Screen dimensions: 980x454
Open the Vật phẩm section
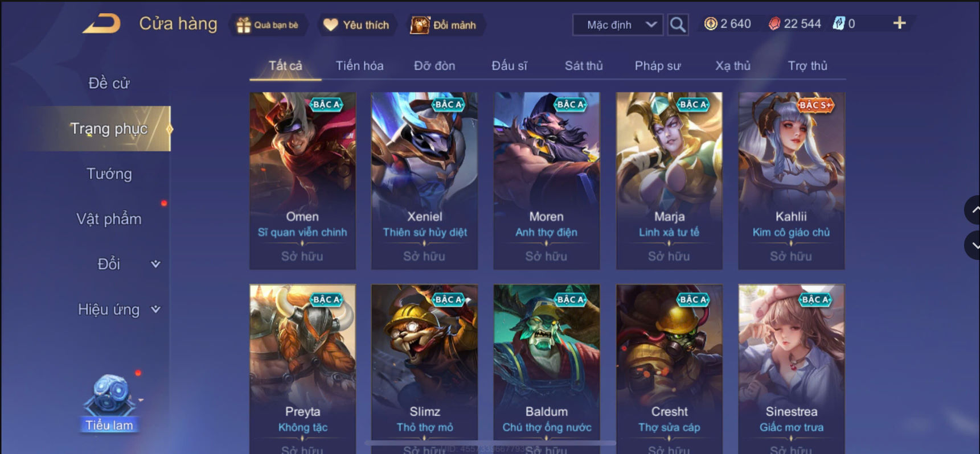tap(109, 219)
